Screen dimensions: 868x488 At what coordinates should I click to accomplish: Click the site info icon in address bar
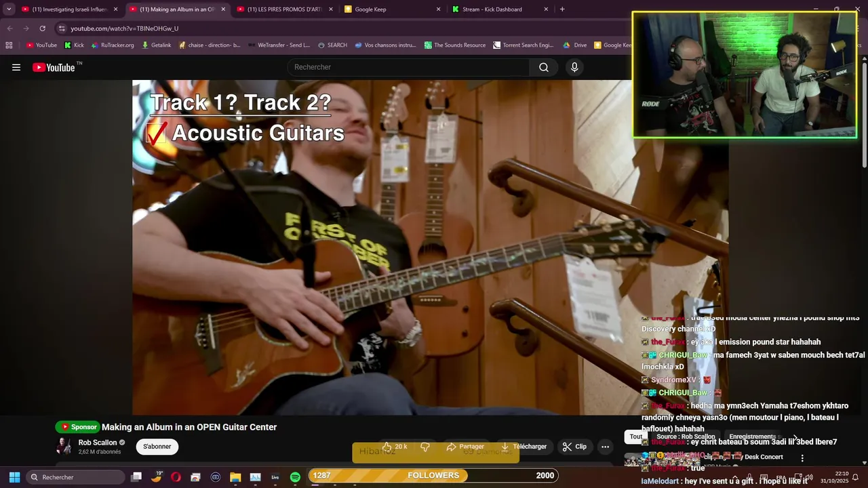tap(62, 28)
